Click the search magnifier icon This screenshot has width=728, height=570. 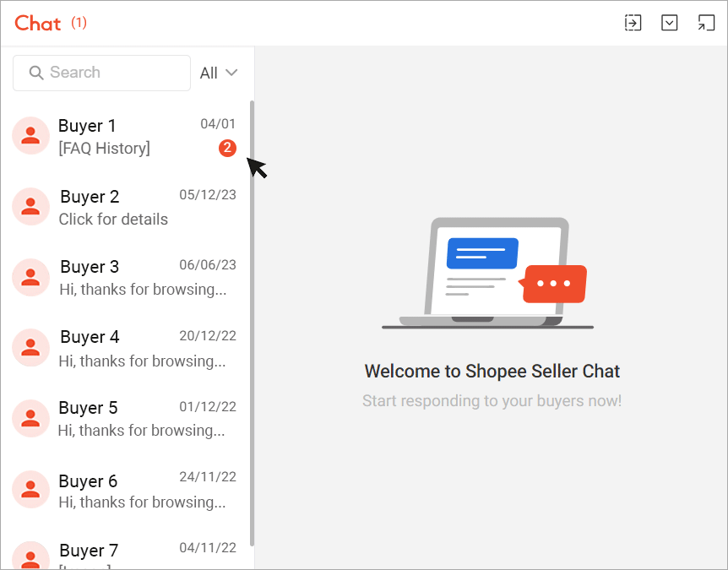[35, 73]
